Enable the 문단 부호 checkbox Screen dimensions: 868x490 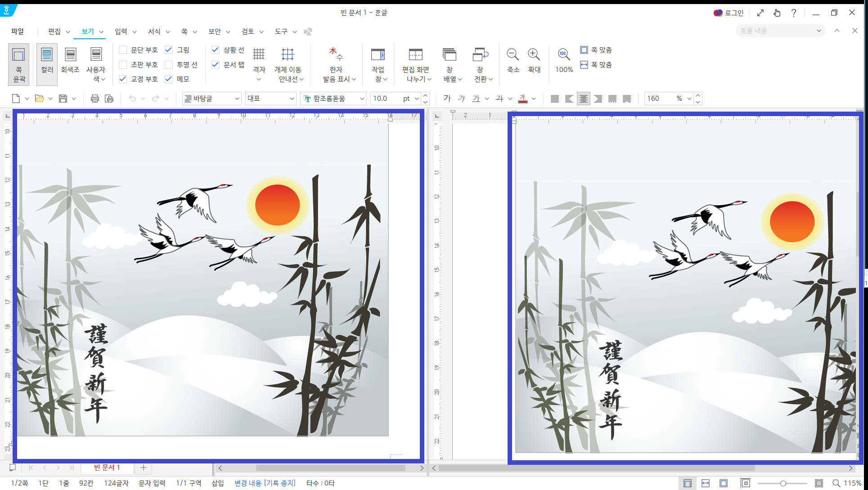click(x=123, y=50)
